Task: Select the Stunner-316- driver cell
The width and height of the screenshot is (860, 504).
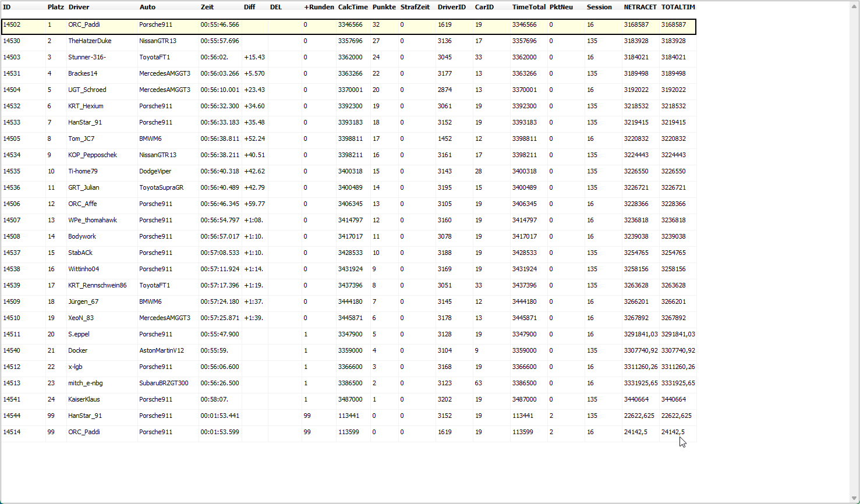Action: pyautogui.click(x=87, y=57)
